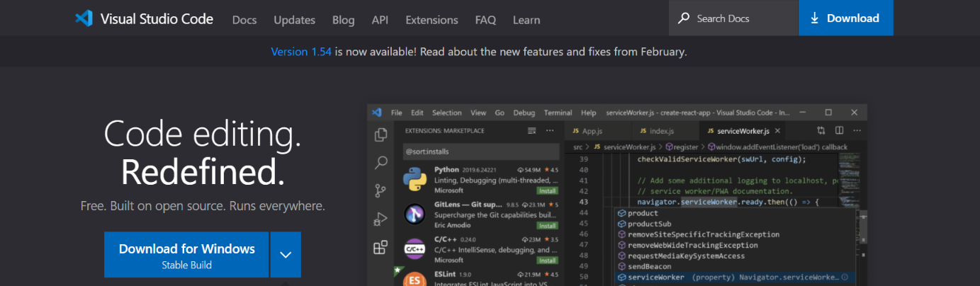Click the 4.5 star rating of Python
The image size is (980, 286).
click(550, 170)
